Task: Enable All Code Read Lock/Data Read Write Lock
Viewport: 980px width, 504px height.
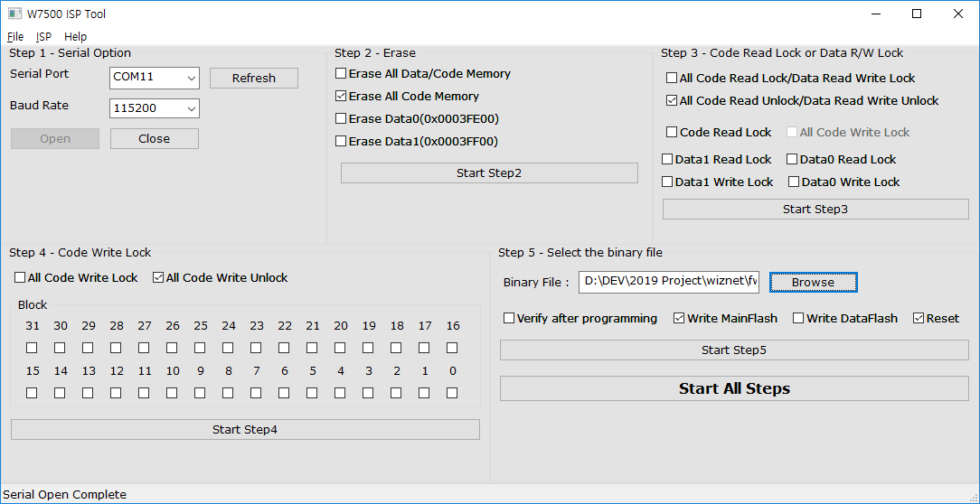Action: (671, 78)
